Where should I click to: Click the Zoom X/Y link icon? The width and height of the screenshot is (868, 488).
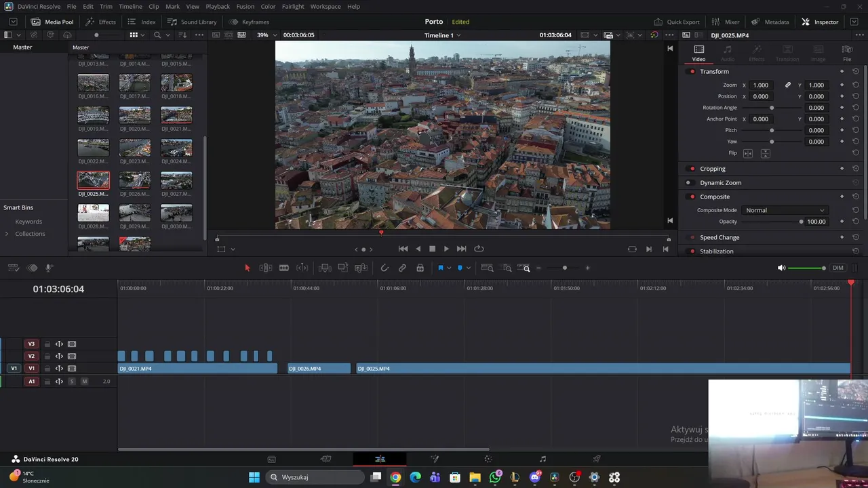[788, 85]
